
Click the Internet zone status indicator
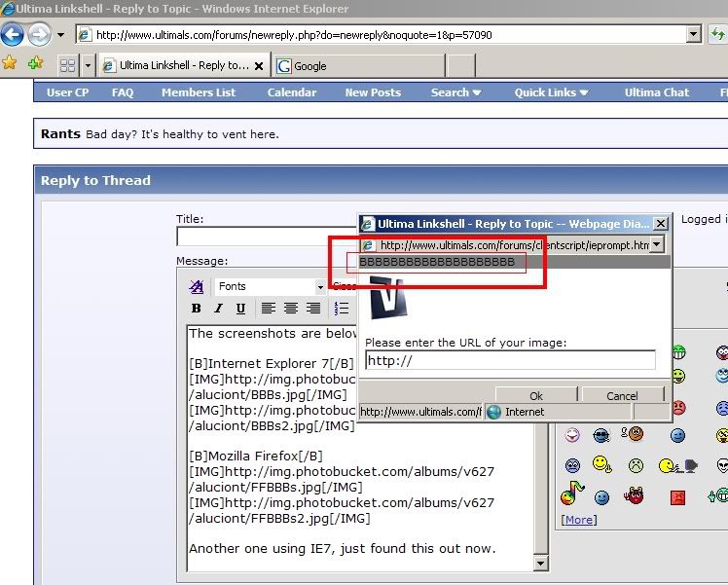(x=559, y=412)
